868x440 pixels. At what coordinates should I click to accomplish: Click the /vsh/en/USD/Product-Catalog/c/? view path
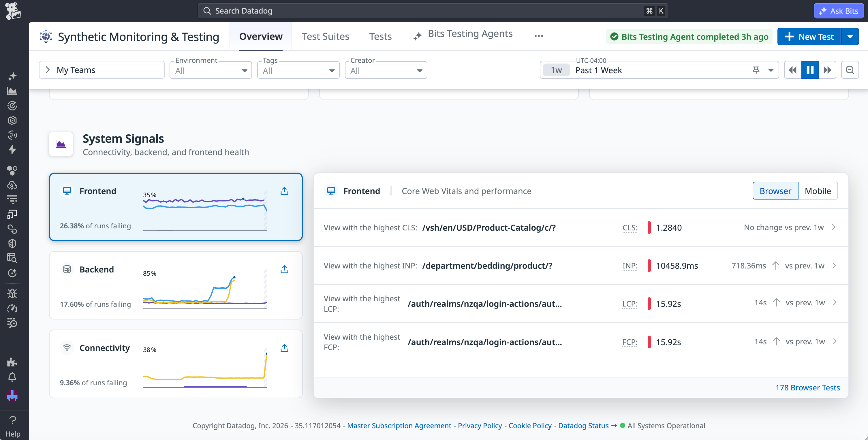coord(489,228)
